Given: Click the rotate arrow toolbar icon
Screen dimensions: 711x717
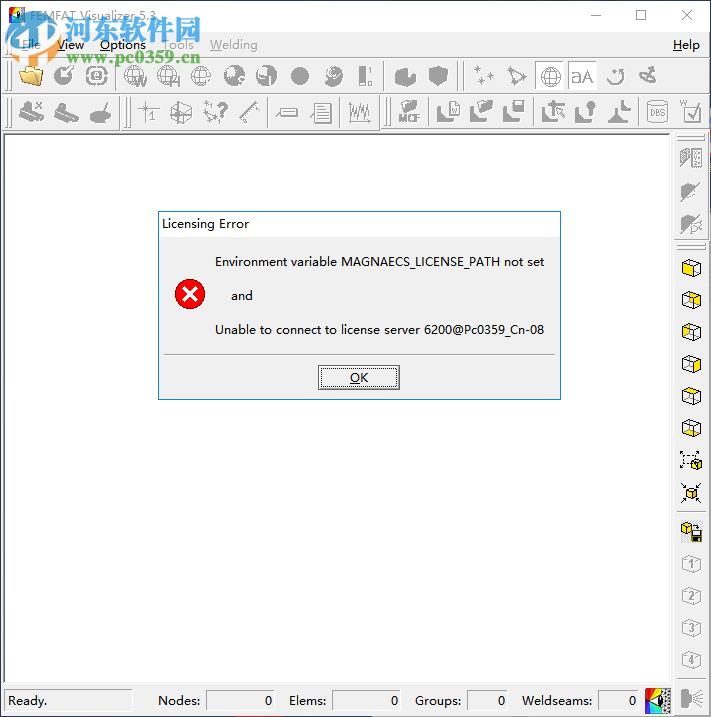Looking at the screenshot, I should [x=615, y=76].
